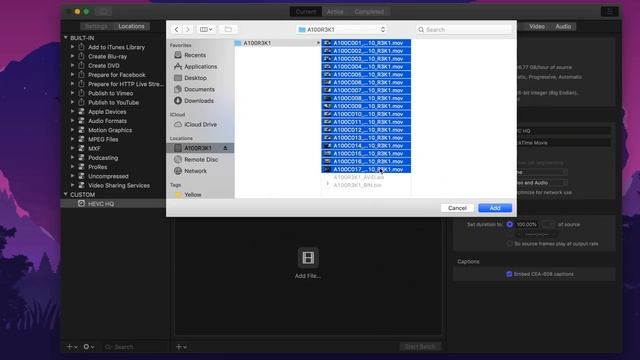Open the gear action menu at bottom left
The height and width of the screenshot is (360, 640).
(89, 347)
